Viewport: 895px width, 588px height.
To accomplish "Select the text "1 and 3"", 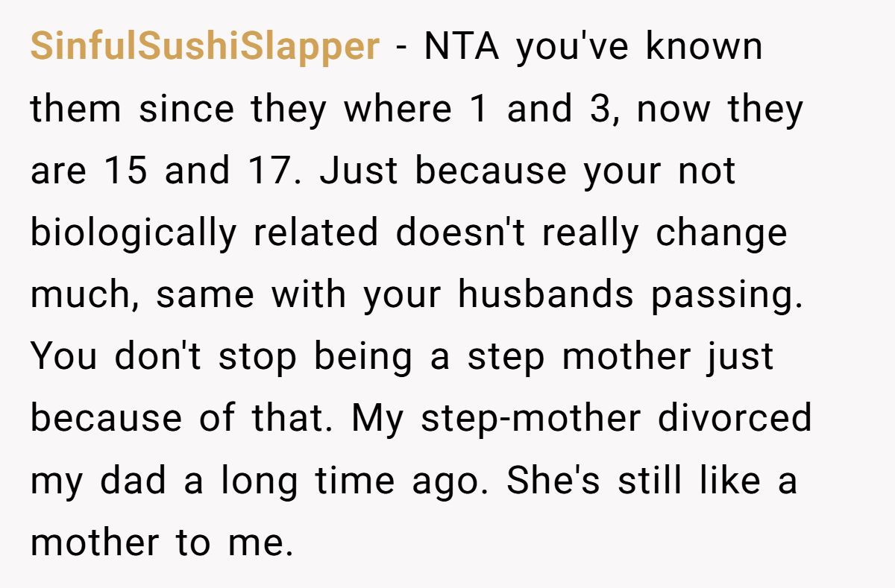I will pos(530,109).
